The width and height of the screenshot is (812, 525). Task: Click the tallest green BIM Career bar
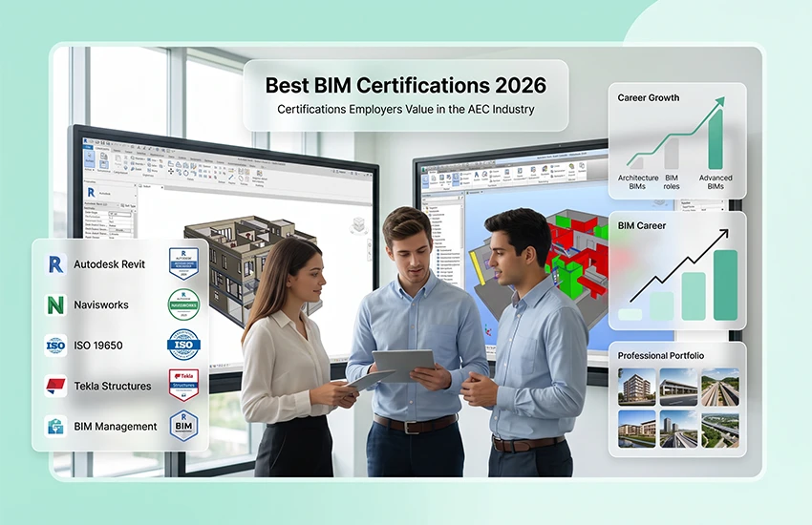point(725,285)
